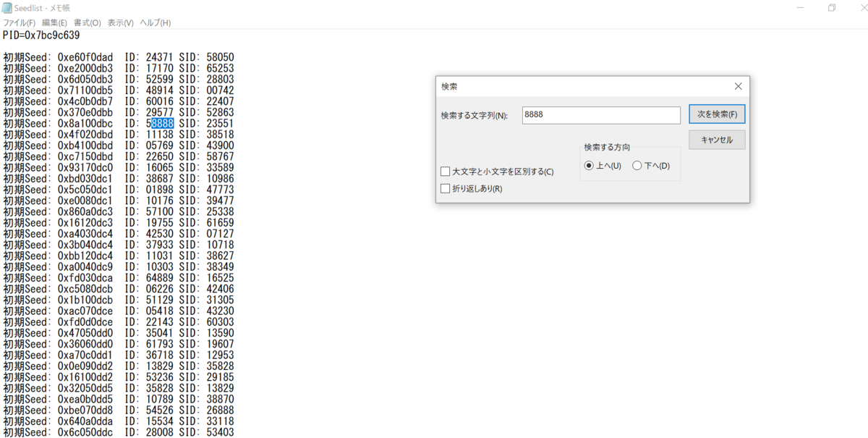Click seed 0x36060dd0

(x=85, y=345)
